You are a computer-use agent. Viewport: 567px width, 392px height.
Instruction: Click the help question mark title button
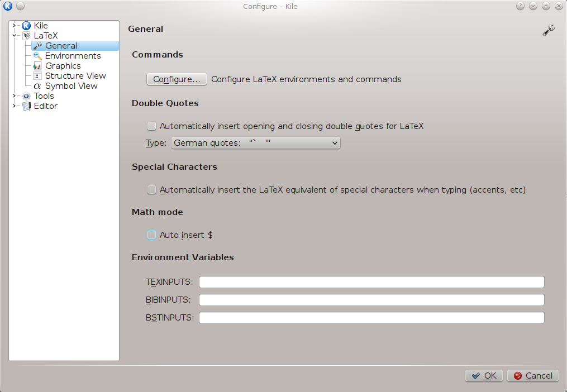[x=520, y=6]
